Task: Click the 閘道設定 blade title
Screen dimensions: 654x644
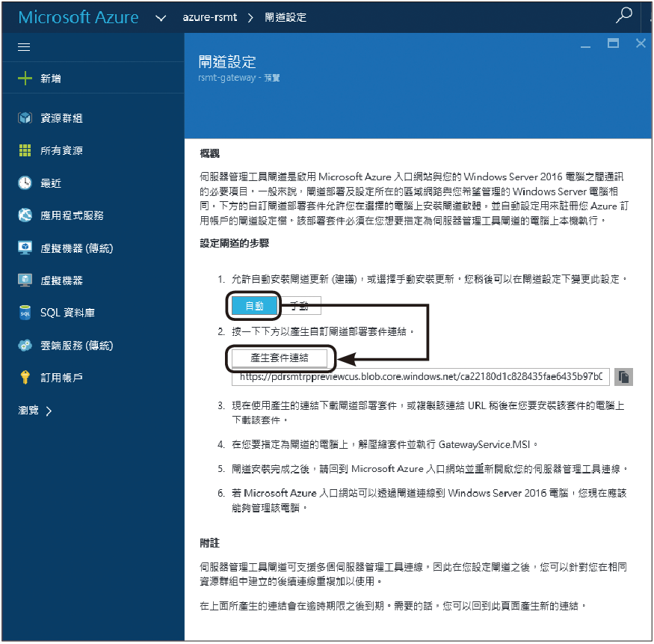Action: (227, 62)
